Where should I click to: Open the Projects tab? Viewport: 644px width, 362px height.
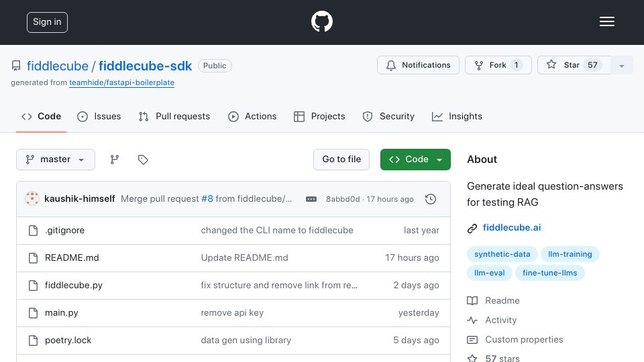319,117
